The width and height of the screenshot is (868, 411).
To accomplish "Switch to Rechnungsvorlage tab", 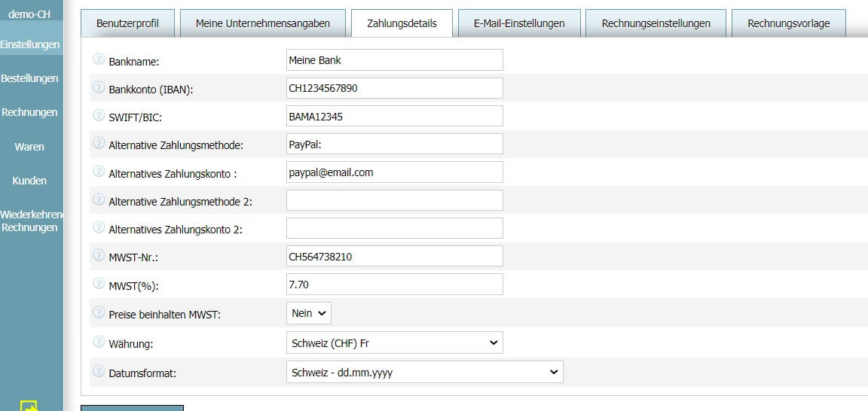I will coord(789,23).
